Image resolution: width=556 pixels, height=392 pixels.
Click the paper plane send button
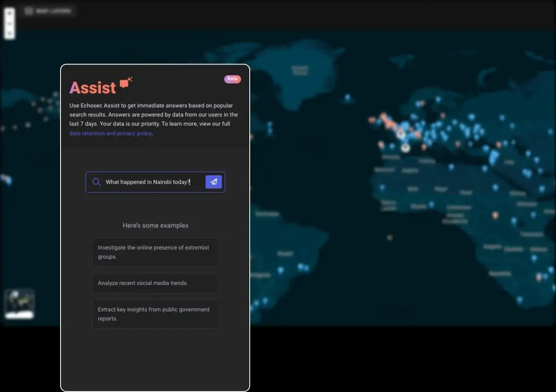tap(214, 182)
